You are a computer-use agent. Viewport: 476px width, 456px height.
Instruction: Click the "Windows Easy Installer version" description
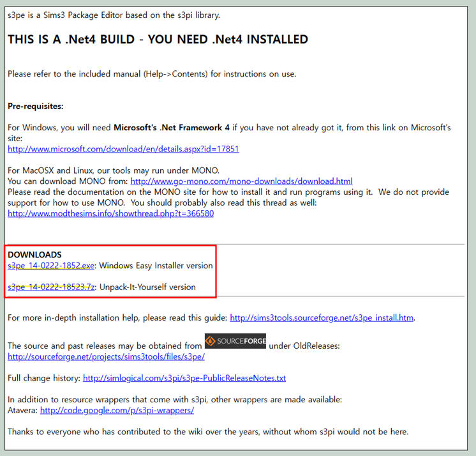[156, 265]
